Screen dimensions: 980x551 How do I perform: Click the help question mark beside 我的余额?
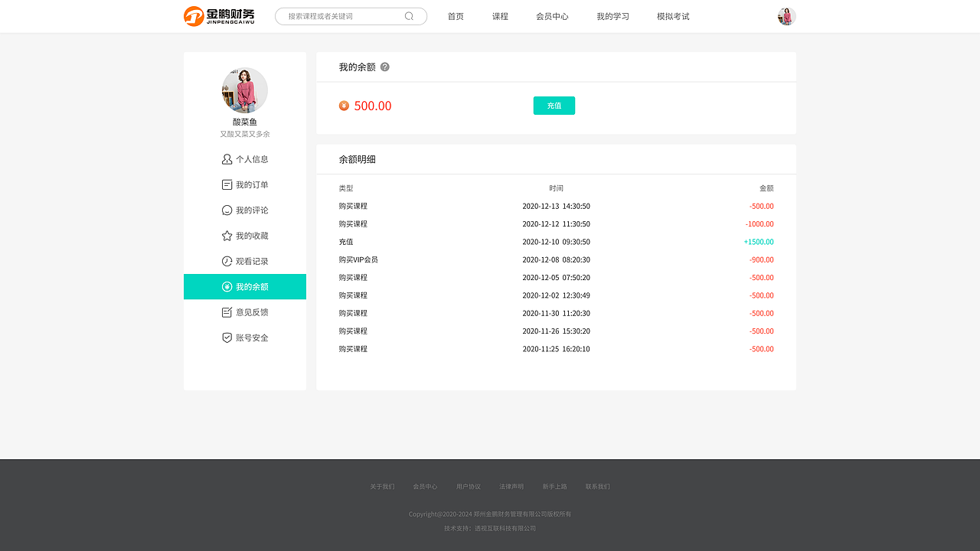pos(384,67)
